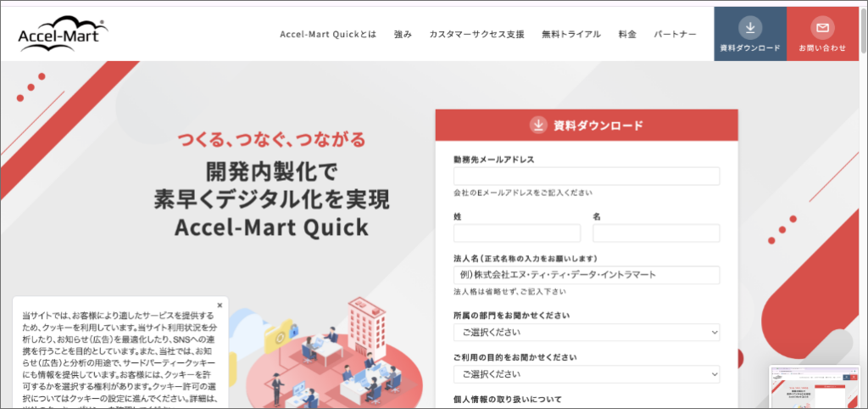Click the 資料ダウンロード header button
The width and height of the screenshot is (868, 409).
[750, 34]
